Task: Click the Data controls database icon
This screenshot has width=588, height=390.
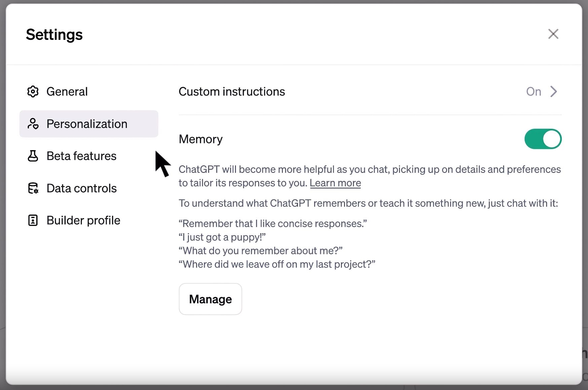Action: [33, 188]
